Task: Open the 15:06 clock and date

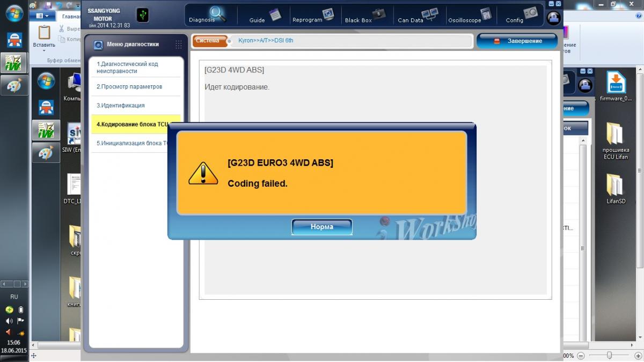Action: 14,346
